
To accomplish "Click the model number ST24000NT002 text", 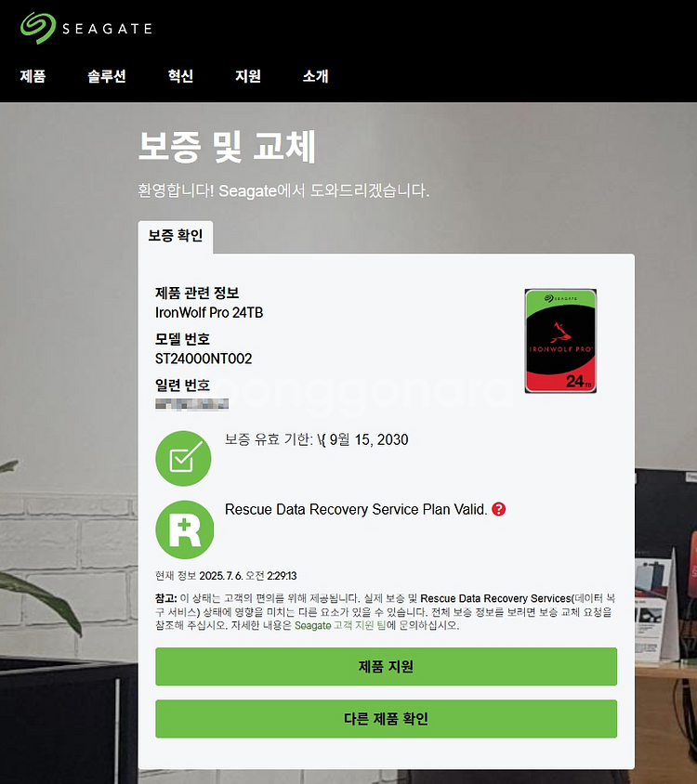I will (x=204, y=359).
